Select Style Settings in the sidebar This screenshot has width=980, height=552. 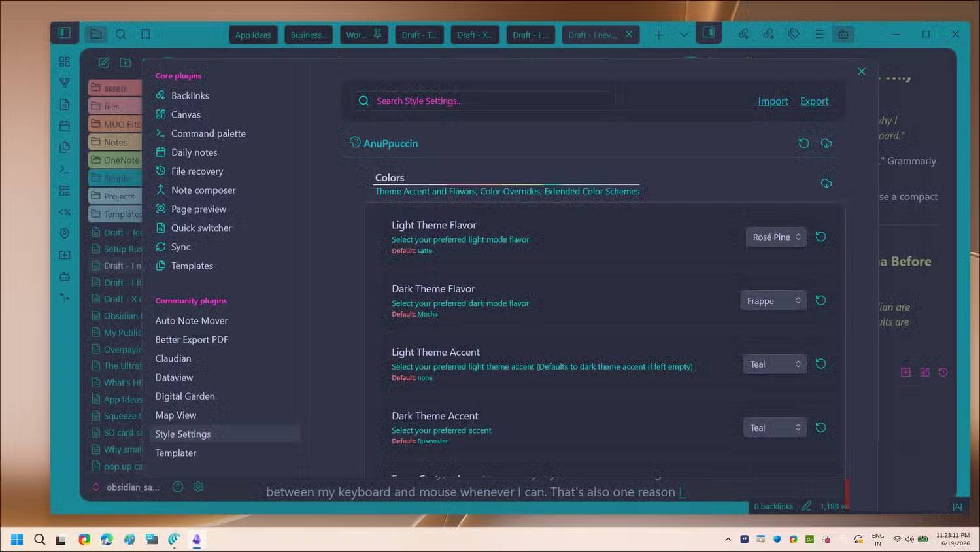point(225,434)
